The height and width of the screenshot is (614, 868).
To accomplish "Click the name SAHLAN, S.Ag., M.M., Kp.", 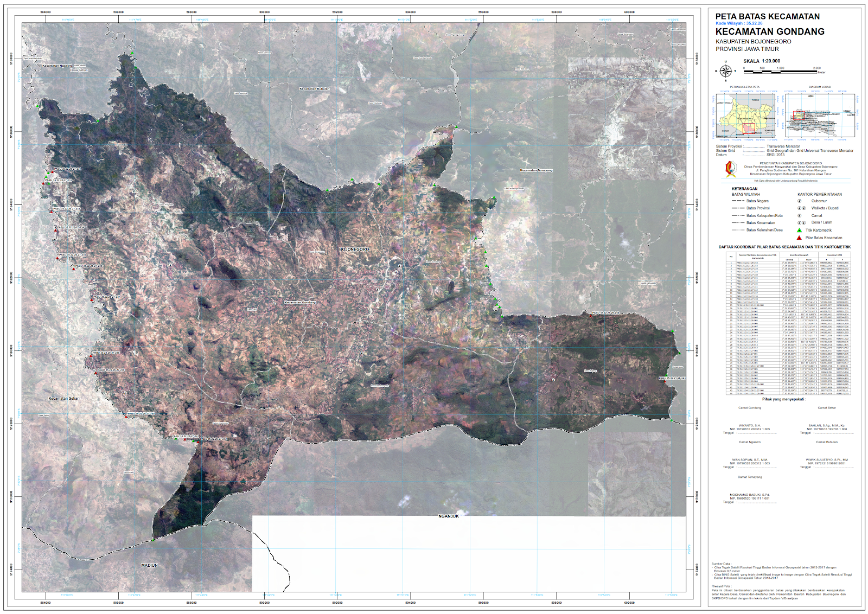I will 827,426.
